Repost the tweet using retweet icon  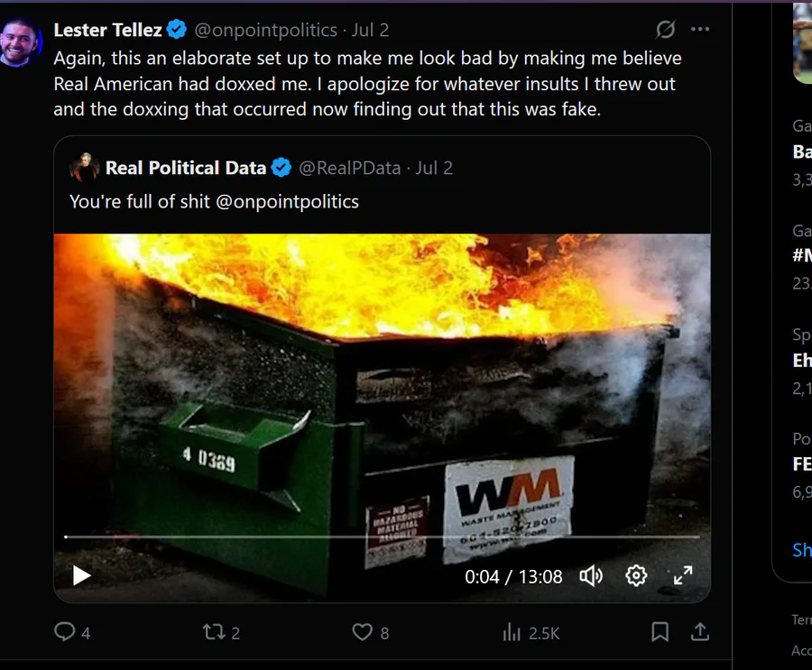click(x=214, y=632)
